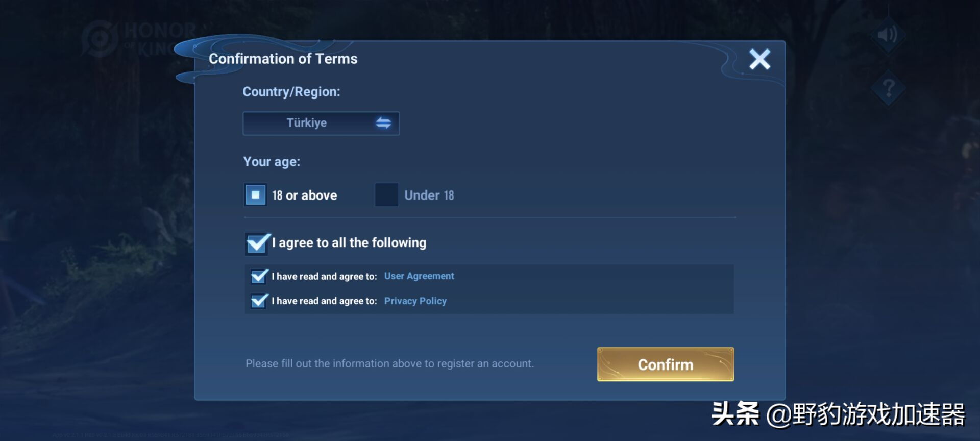Close the Confirmation of Terms dialog
The width and height of the screenshot is (980, 441).
[759, 59]
